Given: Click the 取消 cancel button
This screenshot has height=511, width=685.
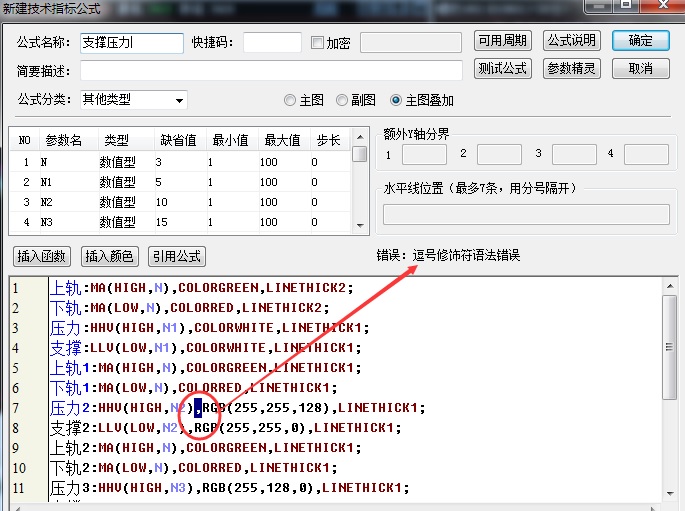Looking at the screenshot, I should pyautogui.click(x=640, y=69).
